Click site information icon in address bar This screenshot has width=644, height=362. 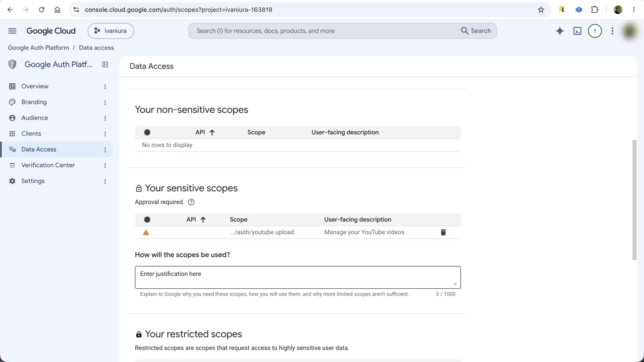[76, 10]
